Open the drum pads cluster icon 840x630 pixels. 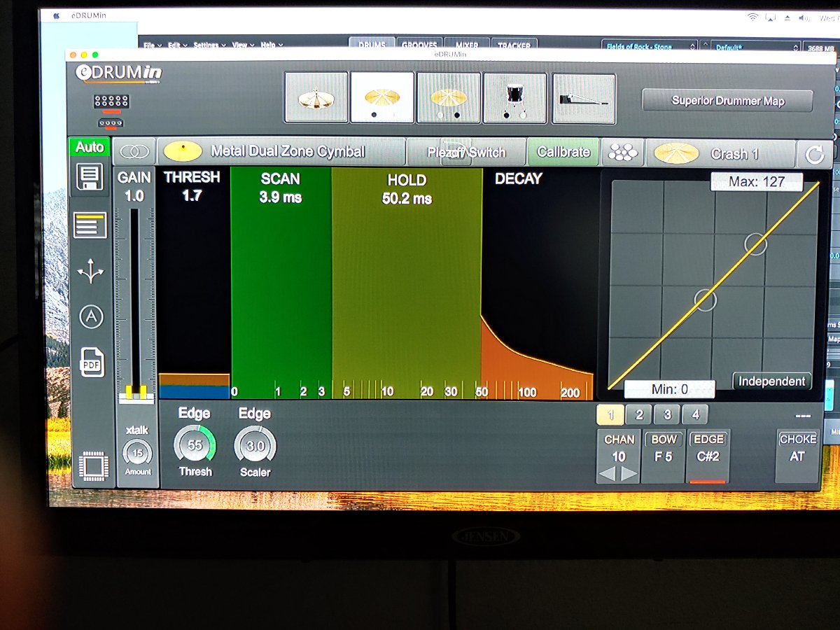(624, 153)
